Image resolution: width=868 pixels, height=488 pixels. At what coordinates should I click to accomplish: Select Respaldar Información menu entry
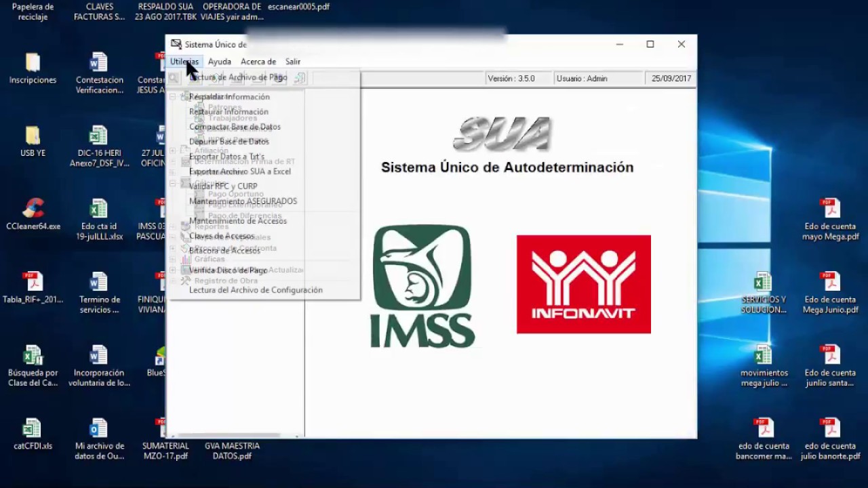pos(229,97)
